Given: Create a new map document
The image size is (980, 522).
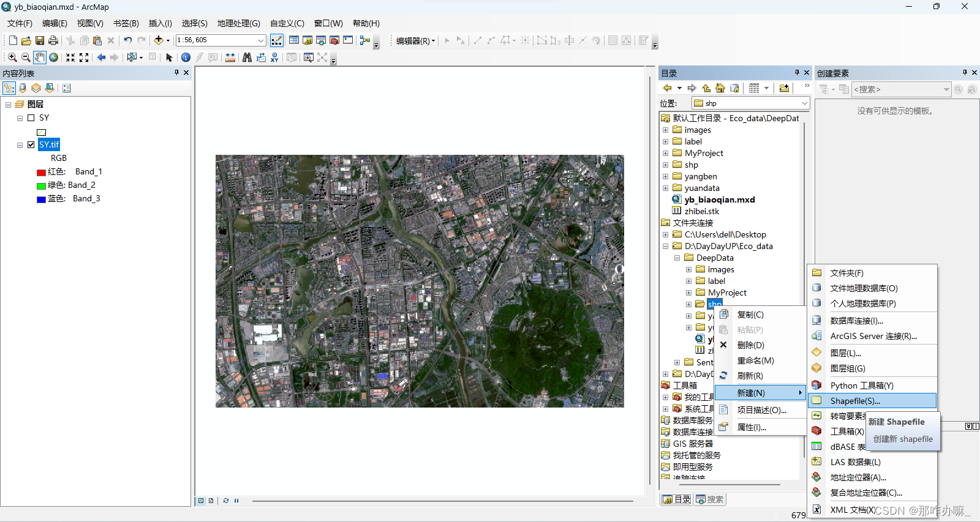Looking at the screenshot, I should point(13,40).
